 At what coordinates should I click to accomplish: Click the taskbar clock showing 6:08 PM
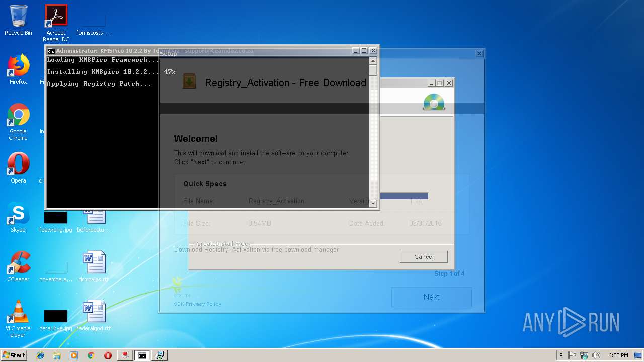click(618, 355)
